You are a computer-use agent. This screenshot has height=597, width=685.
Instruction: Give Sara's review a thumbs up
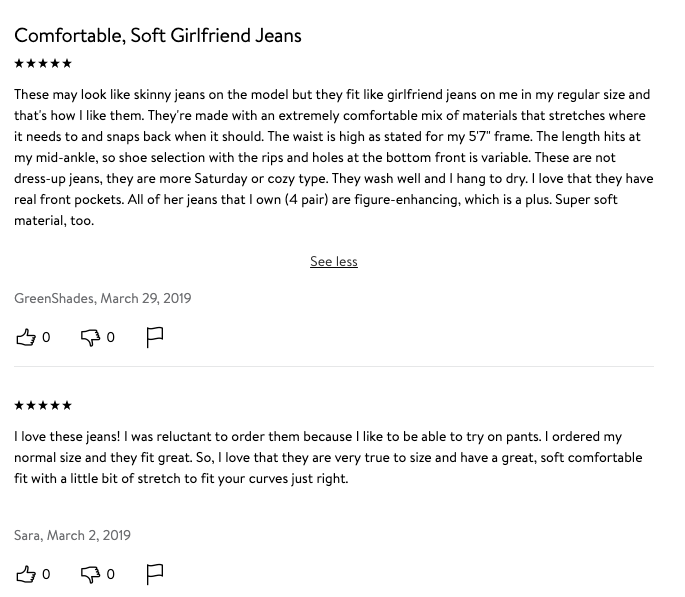coord(26,574)
